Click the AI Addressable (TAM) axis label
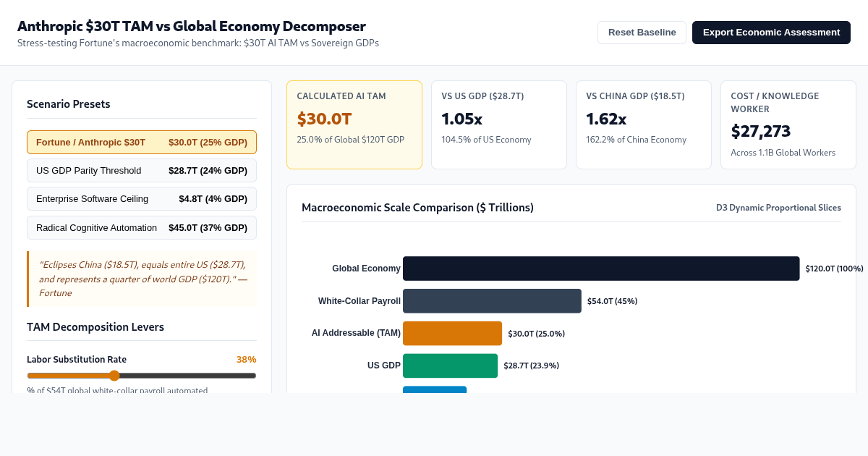Viewport: 868px width, 456px height. (x=356, y=334)
